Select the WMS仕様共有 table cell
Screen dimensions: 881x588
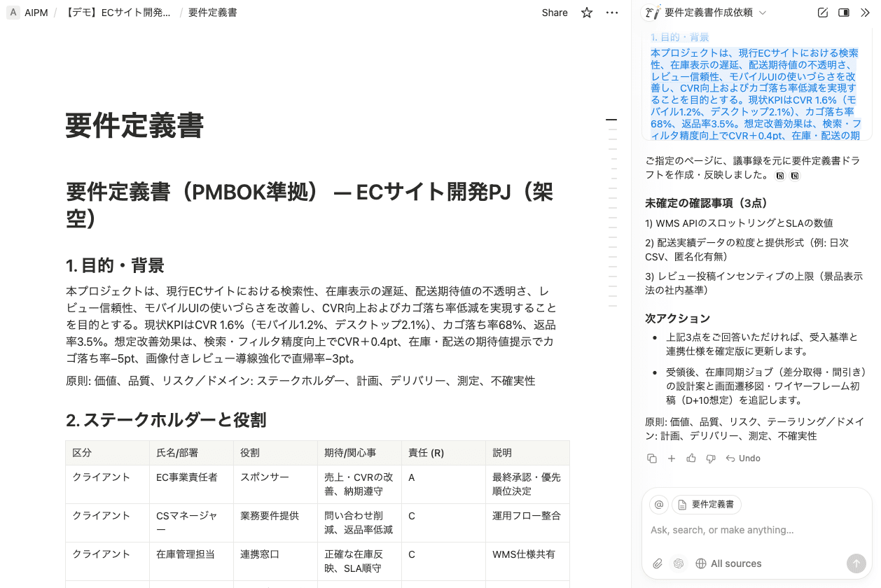pyautogui.click(x=528, y=561)
